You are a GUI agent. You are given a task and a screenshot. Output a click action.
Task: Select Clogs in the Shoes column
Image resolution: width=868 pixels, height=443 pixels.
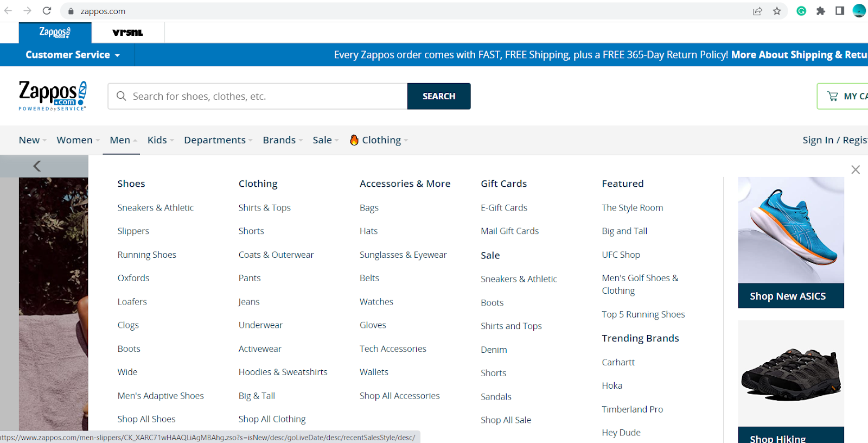[128, 325]
